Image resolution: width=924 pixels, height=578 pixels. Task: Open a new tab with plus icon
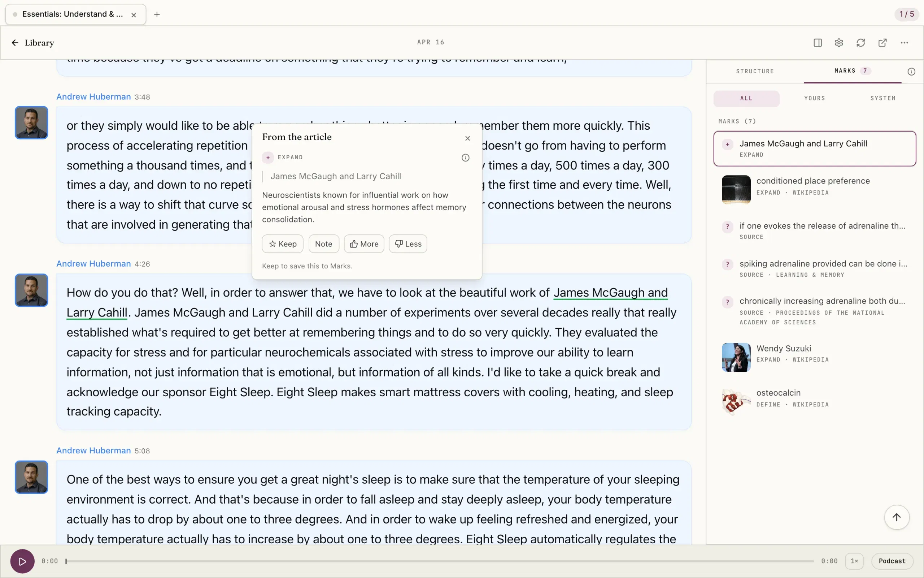click(157, 14)
